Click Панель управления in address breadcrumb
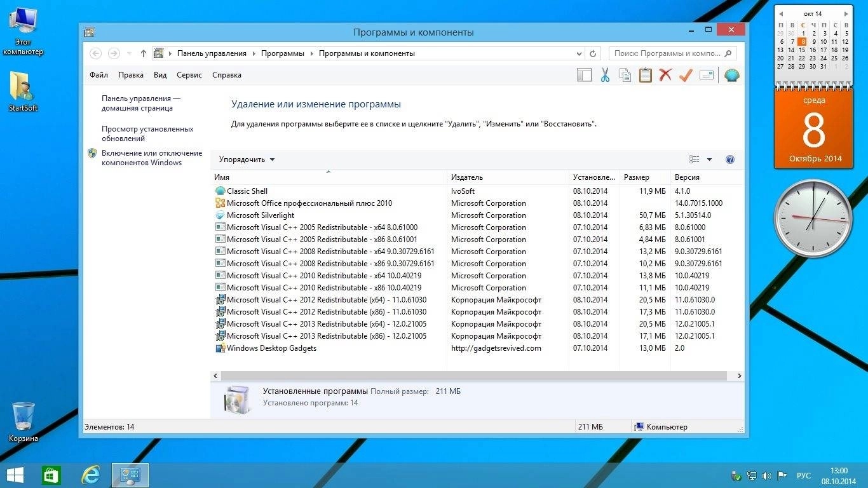 point(212,53)
